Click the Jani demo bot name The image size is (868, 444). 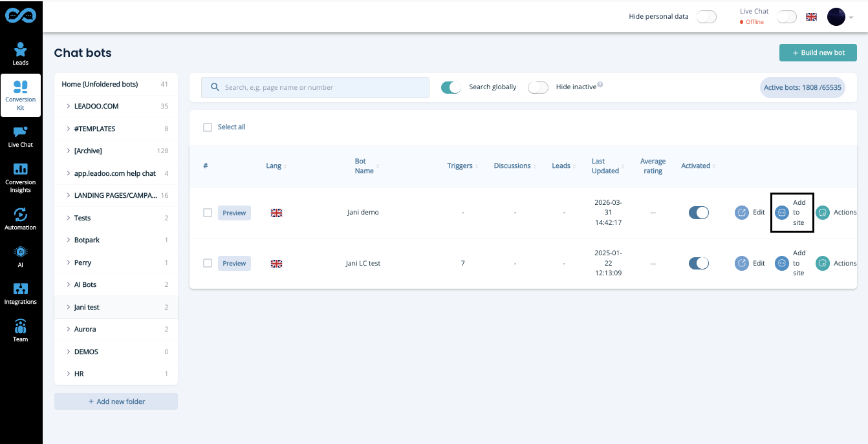[362, 213]
